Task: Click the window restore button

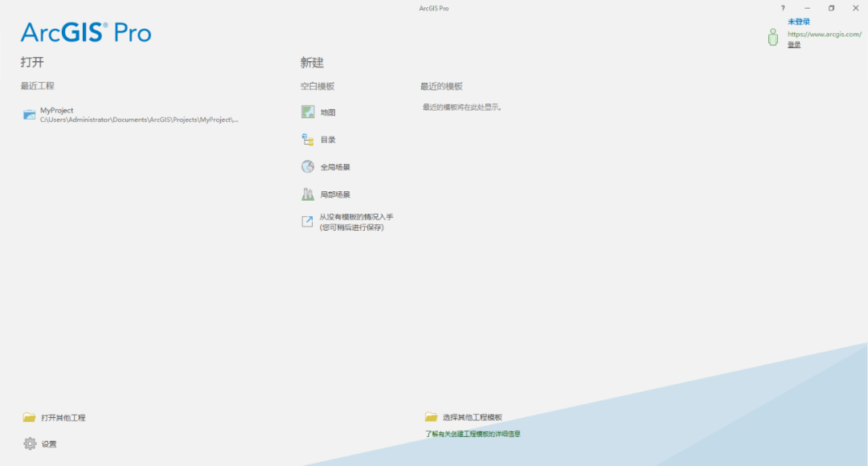Action: click(831, 8)
